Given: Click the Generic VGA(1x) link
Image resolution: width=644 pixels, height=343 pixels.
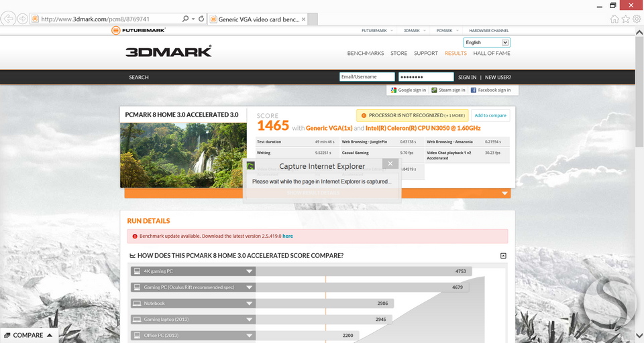Looking at the screenshot, I should coord(329,129).
